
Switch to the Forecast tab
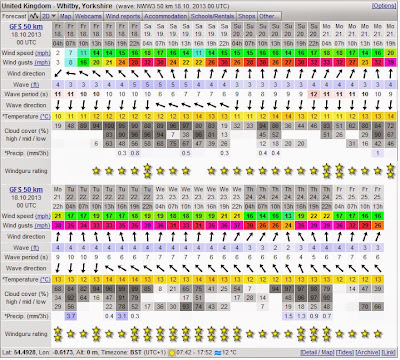[x=14, y=16]
